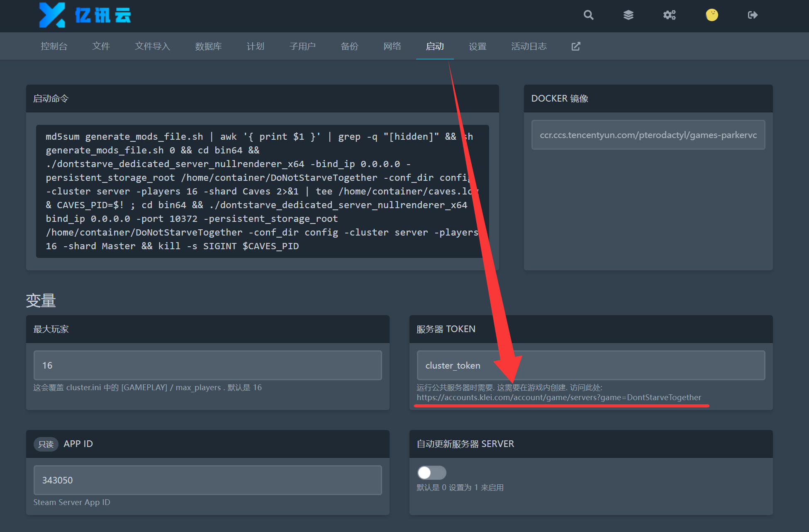Click the yellow user avatar

712,15
